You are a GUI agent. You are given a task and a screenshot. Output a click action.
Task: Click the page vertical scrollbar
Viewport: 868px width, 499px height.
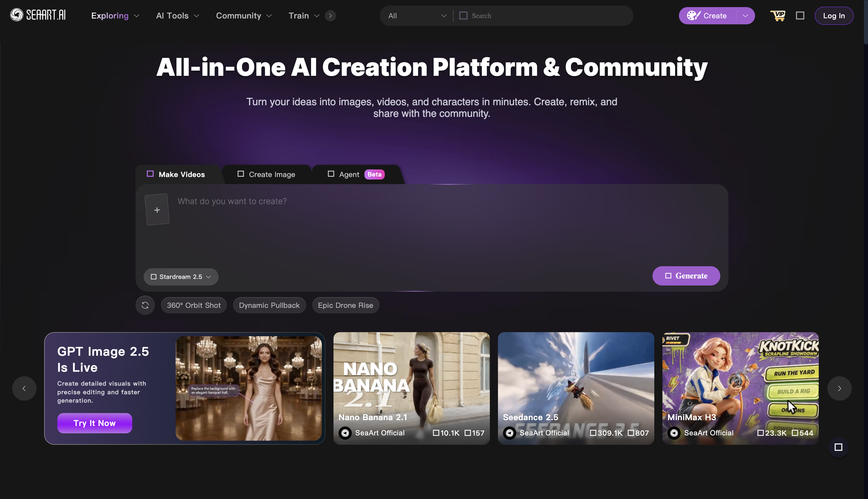(866, 23)
